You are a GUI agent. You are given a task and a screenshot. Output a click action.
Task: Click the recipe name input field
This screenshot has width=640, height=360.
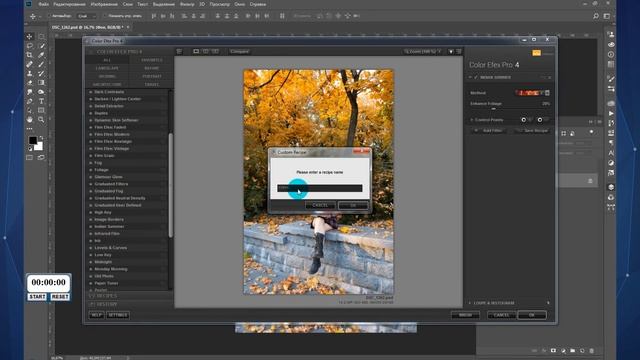(x=320, y=188)
